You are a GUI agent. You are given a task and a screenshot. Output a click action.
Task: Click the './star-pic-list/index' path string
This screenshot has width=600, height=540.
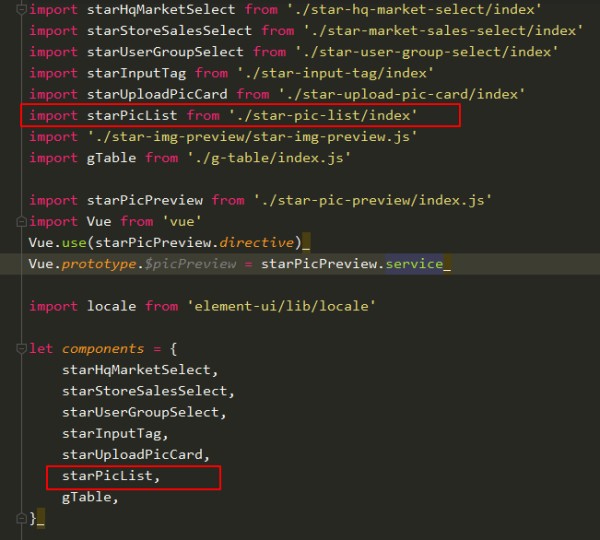pyautogui.click(x=323, y=116)
